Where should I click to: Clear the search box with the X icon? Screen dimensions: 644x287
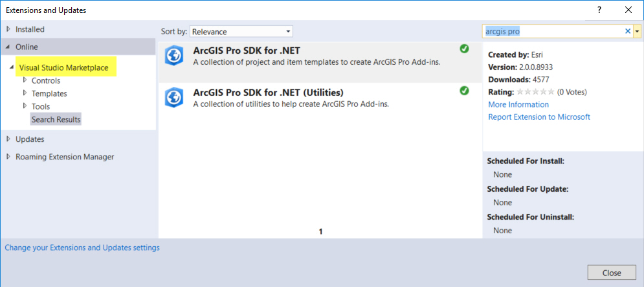[x=627, y=31]
